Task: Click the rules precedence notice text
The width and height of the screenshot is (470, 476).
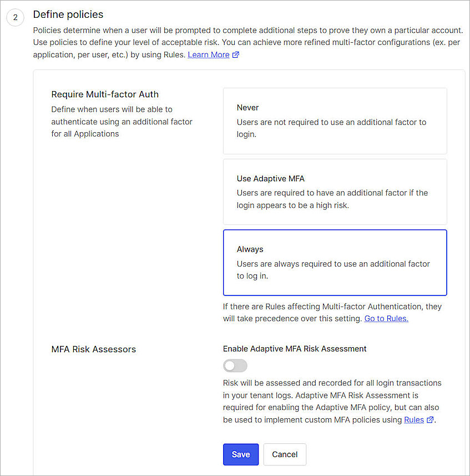Action: (332, 312)
